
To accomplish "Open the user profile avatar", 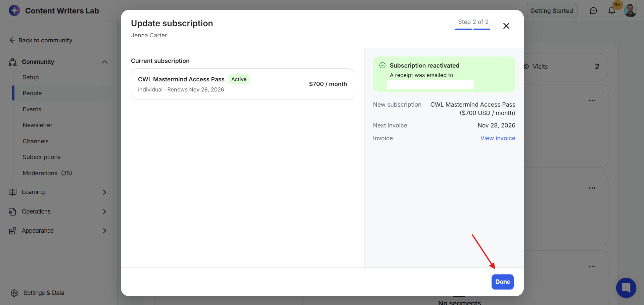I will click(x=630, y=11).
